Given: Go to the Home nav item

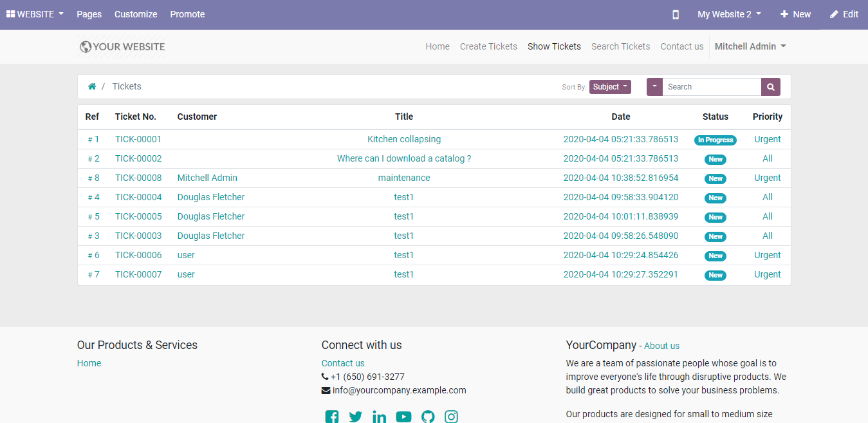Looking at the screenshot, I should click(x=438, y=46).
